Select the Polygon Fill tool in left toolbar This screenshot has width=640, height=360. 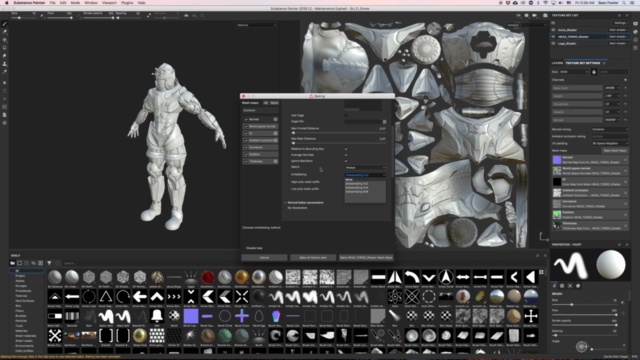pos(4,48)
